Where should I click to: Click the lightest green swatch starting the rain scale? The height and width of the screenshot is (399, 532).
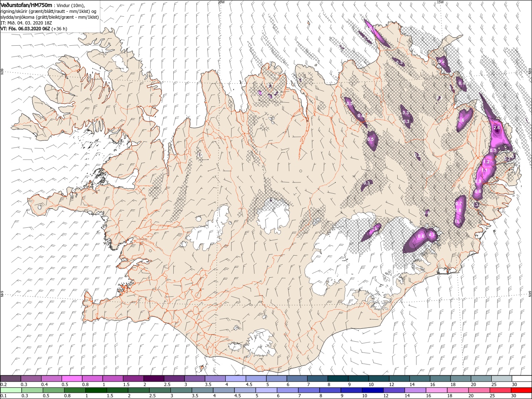pos(11,390)
